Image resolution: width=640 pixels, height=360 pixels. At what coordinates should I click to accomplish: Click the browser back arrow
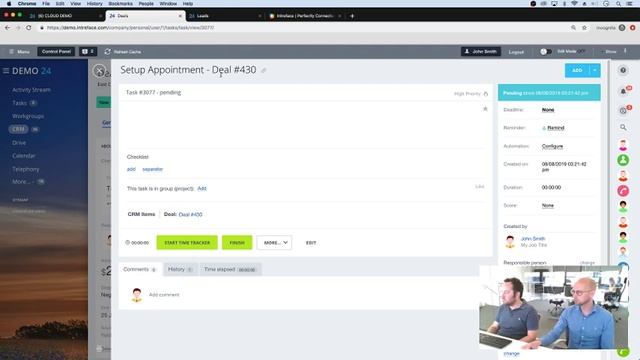click(x=7, y=27)
